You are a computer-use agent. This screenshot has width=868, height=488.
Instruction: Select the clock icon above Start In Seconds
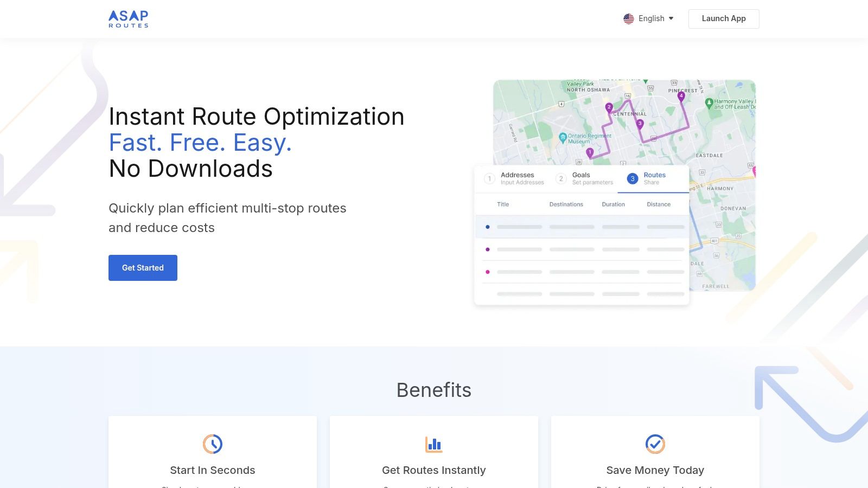(213, 444)
